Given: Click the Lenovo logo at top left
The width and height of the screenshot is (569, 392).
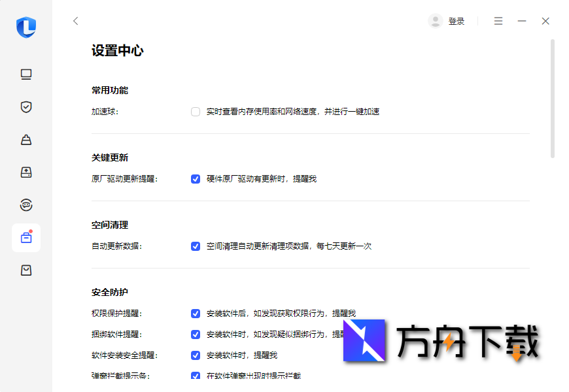Looking at the screenshot, I should tap(26, 27).
